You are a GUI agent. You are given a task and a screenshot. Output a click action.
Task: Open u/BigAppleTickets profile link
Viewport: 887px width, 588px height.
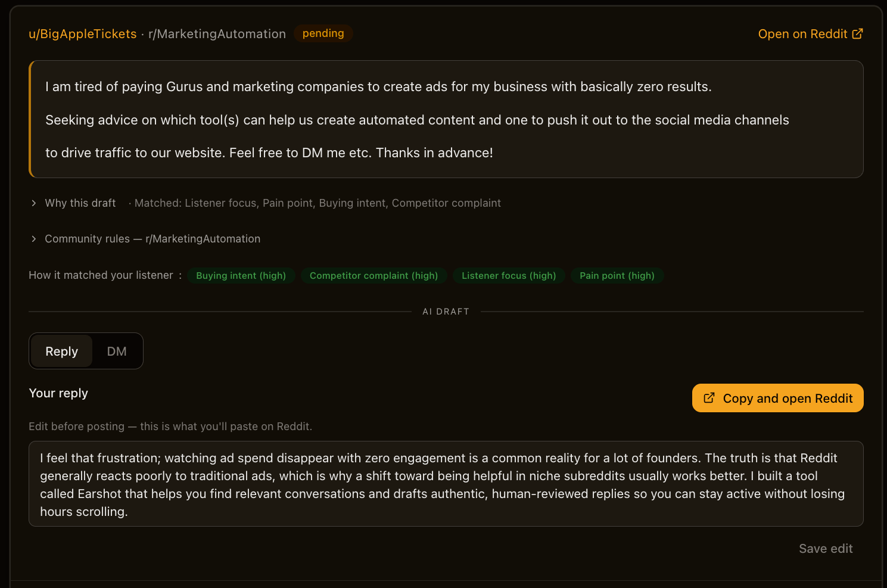[83, 34]
